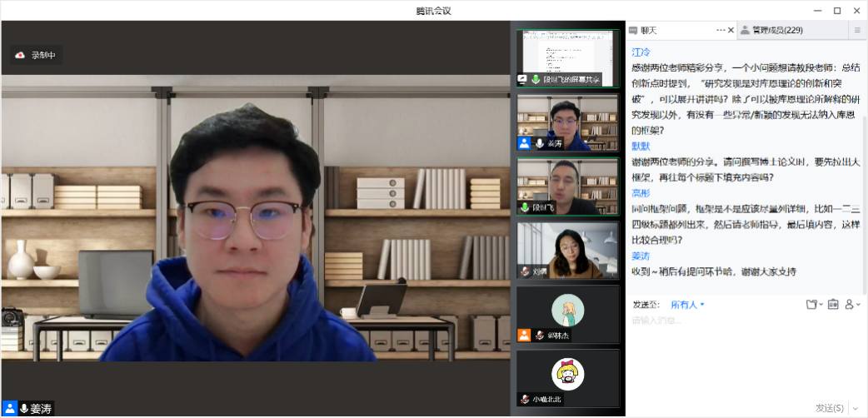Image resolution: width=868 pixels, height=418 pixels.
Task: Open the chat permissions person dropdown
Action: 851,305
